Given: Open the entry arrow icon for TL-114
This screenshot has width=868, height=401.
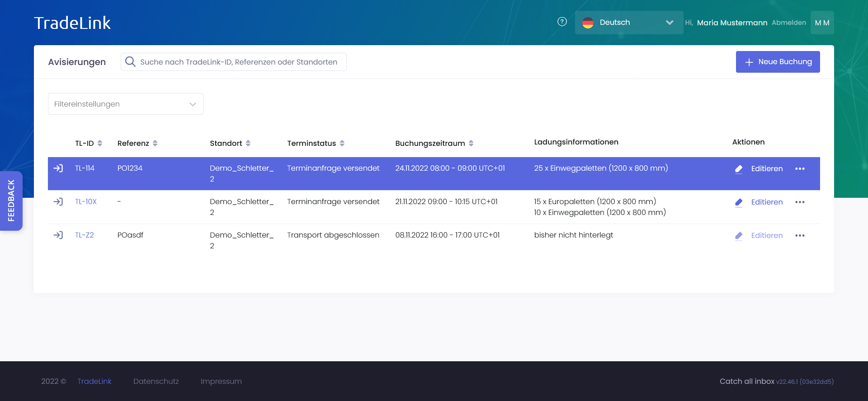Looking at the screenshot, I should tap(58, 168).
